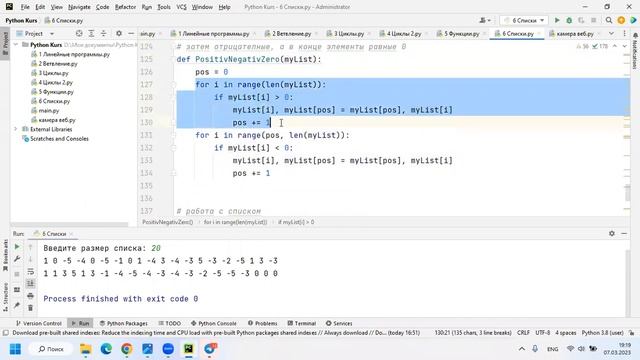Open the Run panel settings gear
This screenshot has height=360, width=640.
point(612,233)
